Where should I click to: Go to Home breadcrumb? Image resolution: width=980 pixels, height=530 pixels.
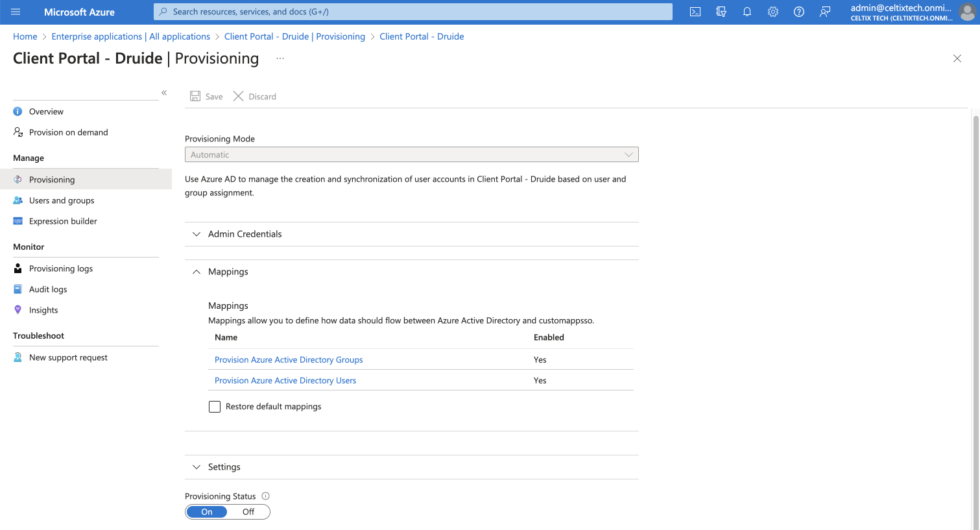click(x=25, y=36)
